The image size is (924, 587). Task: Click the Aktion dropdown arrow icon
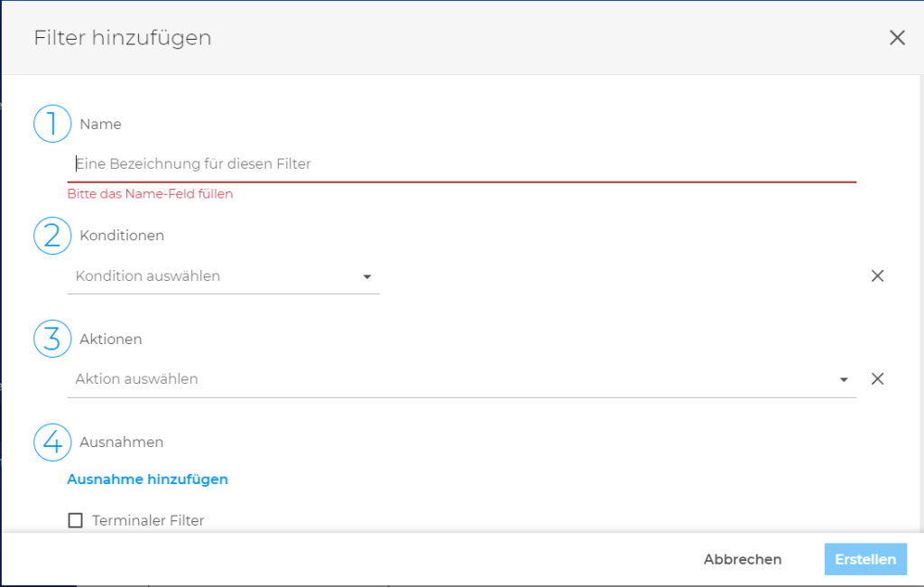(844, 379)
